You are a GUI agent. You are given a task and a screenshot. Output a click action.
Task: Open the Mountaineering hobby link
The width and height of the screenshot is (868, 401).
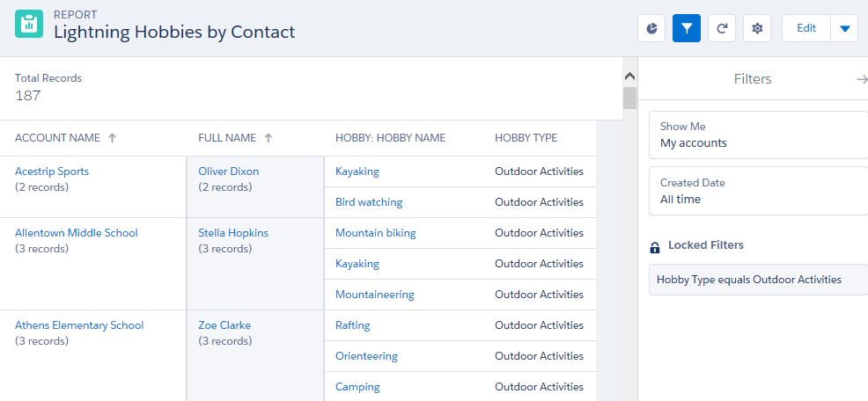point(375,295)
